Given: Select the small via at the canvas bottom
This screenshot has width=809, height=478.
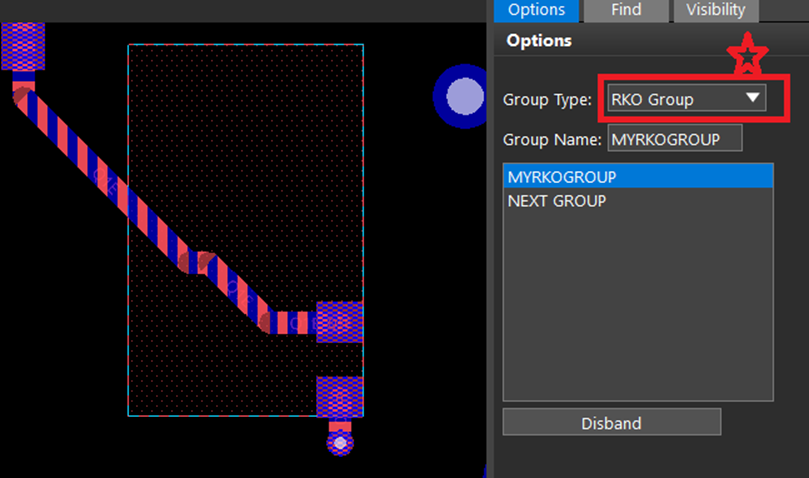Looking at the screenshot, I should pos(340,441).
